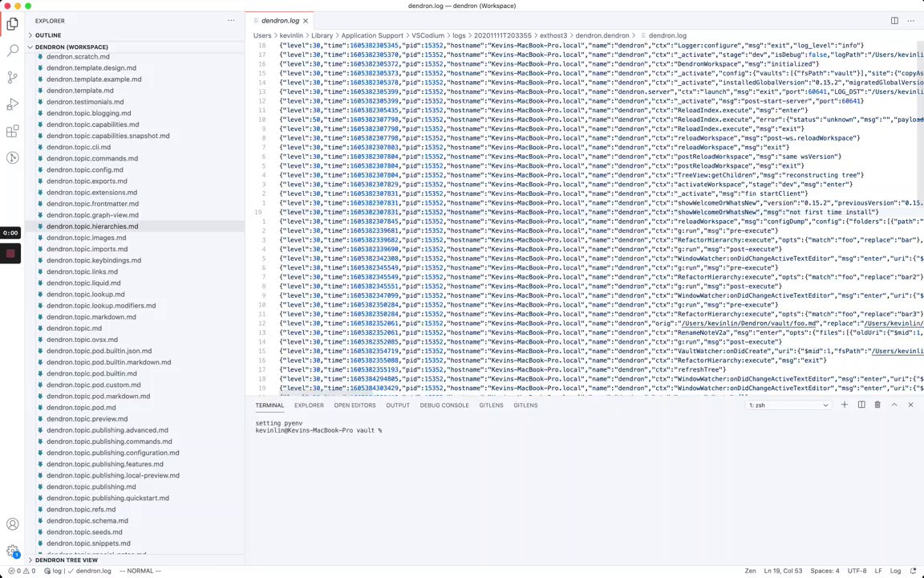Image resolution: width=924 pixels, height=578 pixels.
Task: Split the terminal pane
Action: tap(861, 405)
